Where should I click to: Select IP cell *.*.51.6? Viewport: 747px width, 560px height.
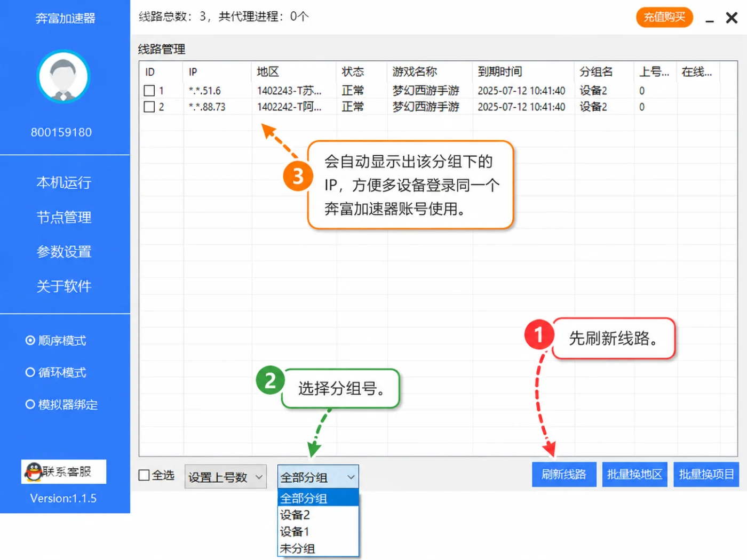click(205, 91)
